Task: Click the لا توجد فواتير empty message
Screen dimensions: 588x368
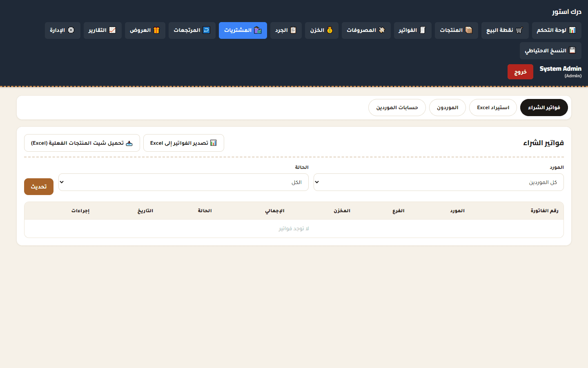Action: point(294,229)
